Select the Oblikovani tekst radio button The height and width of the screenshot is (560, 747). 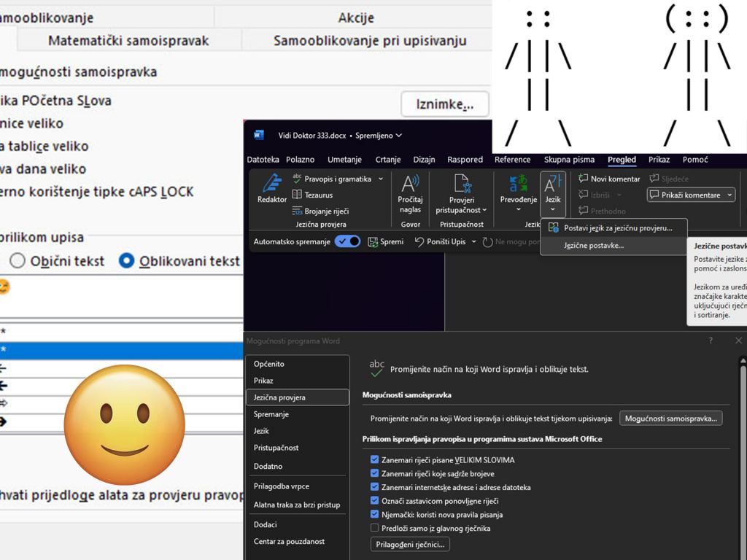coord(126,260)
